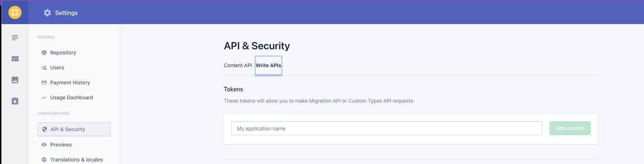
Task: Open the Payment History label
Action: click(x=70, y=83)
